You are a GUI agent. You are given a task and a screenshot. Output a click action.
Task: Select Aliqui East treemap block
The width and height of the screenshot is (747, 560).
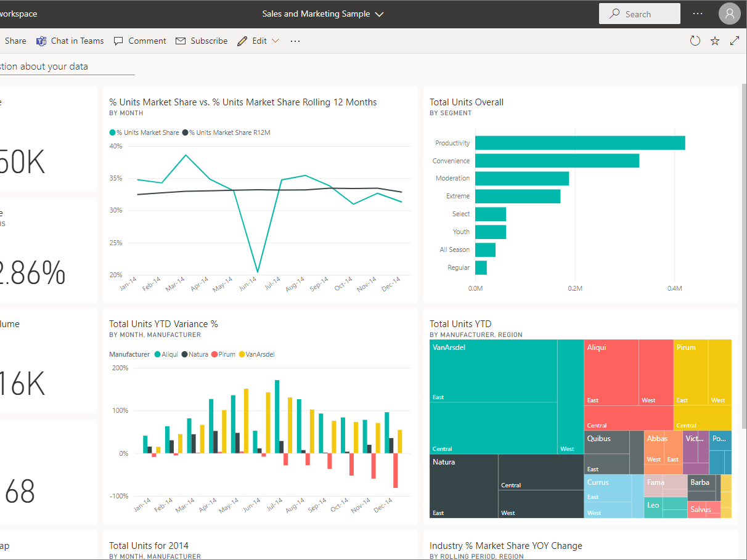pyautogui.click(x=611, y=372)
